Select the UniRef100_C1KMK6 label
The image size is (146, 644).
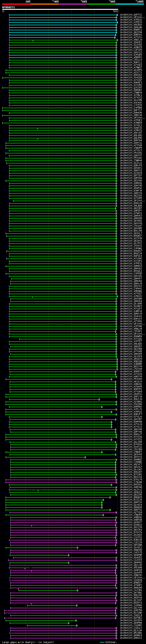(131, 605)
